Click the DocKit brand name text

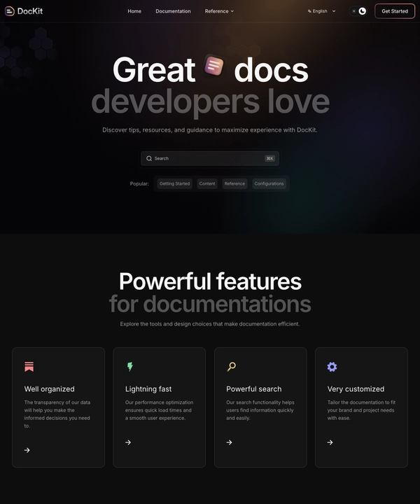[30, 11]
